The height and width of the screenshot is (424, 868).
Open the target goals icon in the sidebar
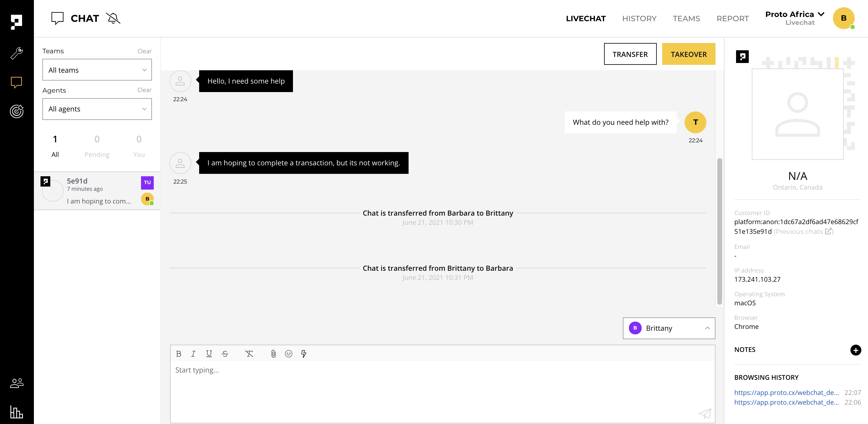pos(16,111)
